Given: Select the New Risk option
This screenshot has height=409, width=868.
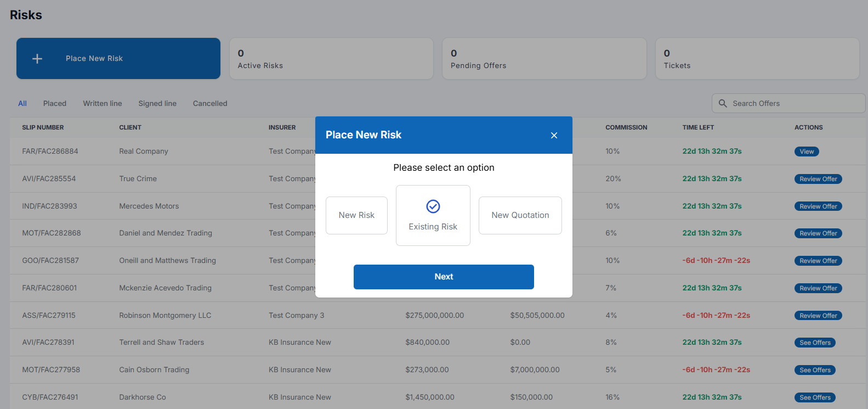Looking at the screenshot, I should 356,215.
